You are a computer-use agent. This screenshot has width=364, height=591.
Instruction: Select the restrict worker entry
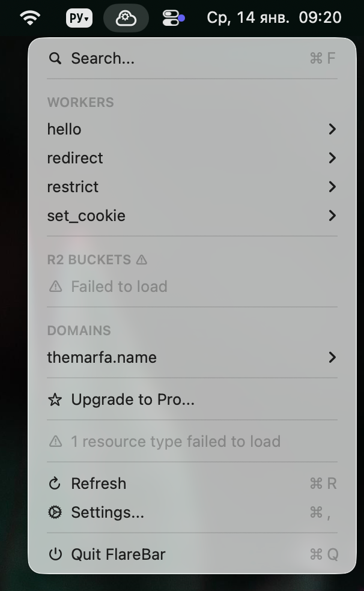coord(73,187)
